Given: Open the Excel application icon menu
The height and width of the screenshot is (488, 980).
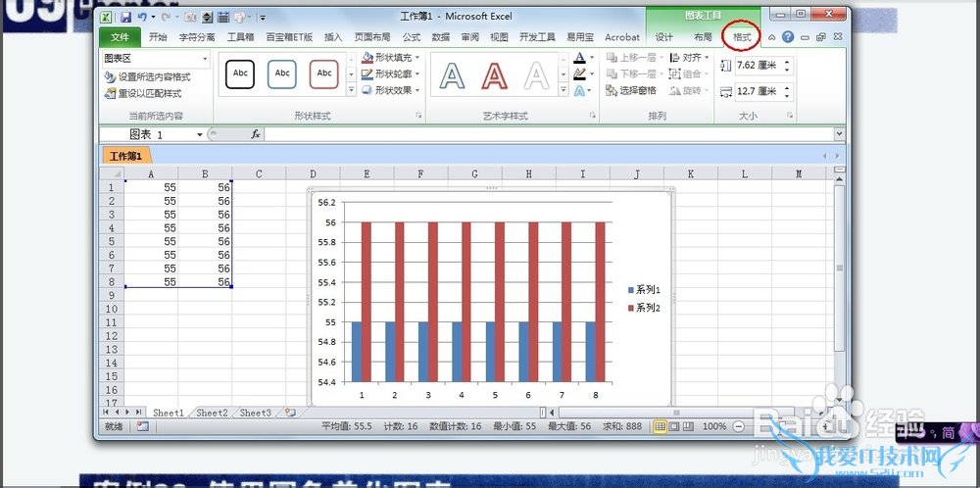Looking at the screenshot, I should (x=107, y=18).
